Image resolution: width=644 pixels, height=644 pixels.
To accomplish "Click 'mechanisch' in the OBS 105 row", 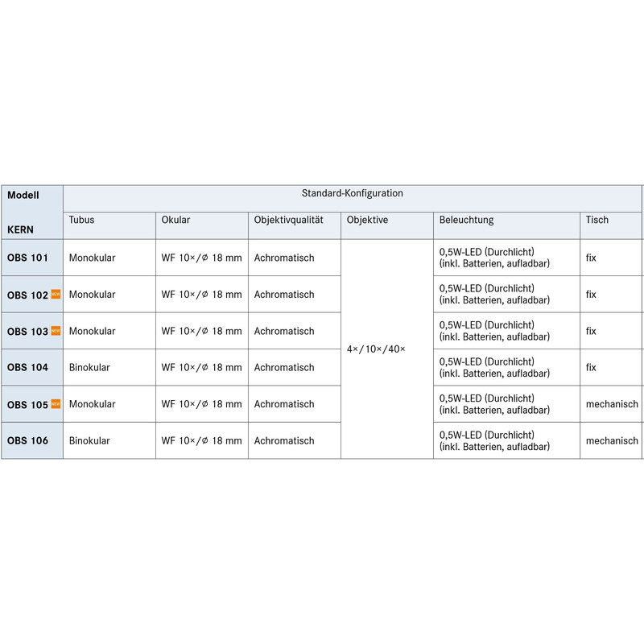I will (x=612, y=404).
